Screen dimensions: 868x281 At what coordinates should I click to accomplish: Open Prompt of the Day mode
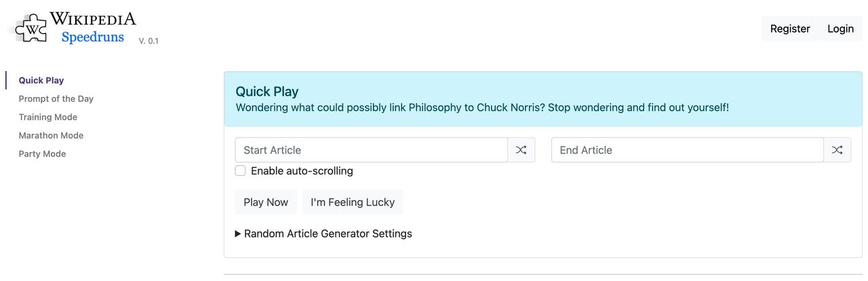coord(56,99)
